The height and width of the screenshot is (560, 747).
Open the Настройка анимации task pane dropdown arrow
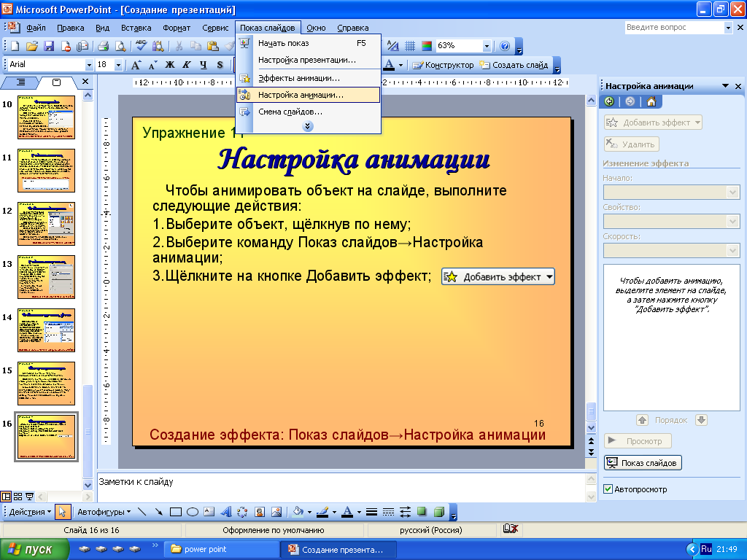coord(726,86)
